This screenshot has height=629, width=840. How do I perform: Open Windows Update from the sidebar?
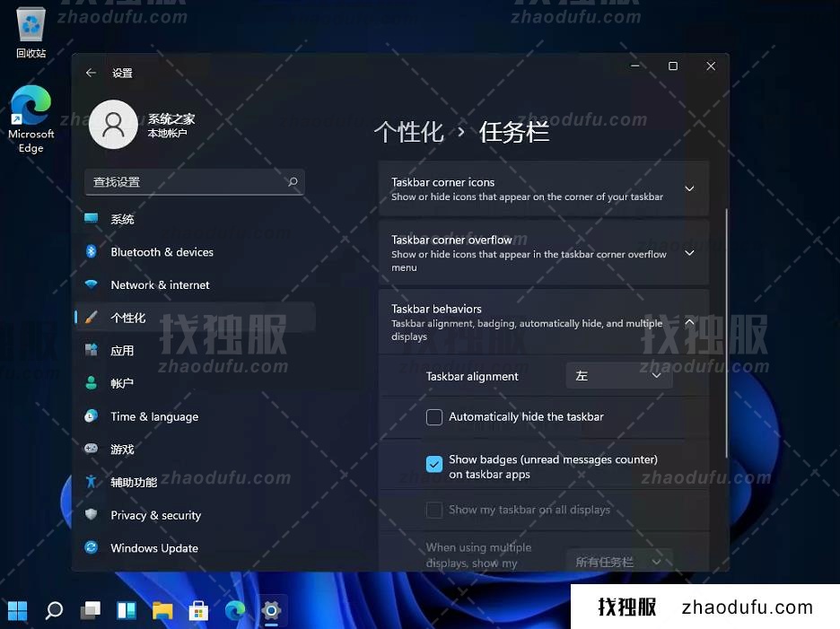pos(195,548)
